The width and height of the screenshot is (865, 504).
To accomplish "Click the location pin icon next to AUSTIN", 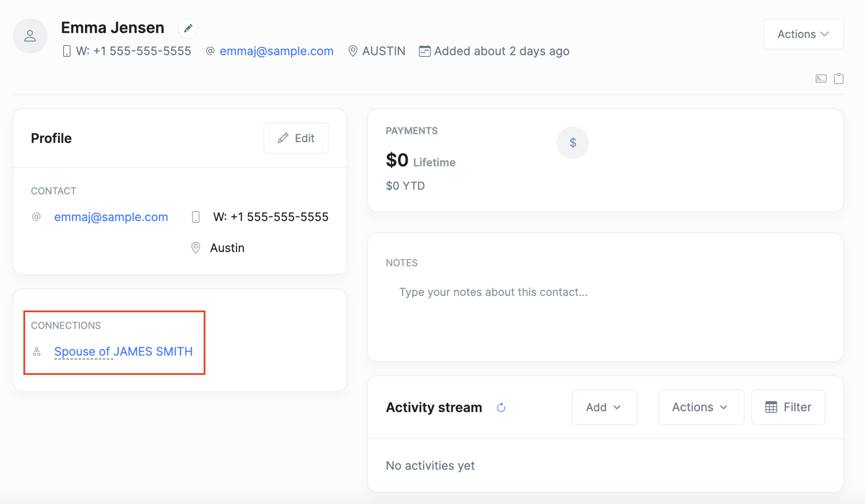I will point(353,51).
